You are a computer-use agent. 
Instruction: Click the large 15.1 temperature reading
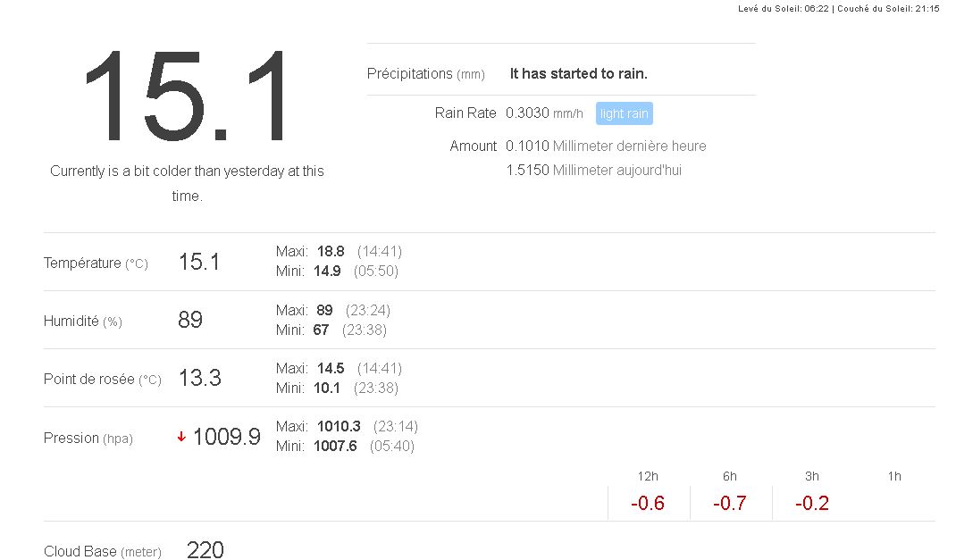click(x=187, y=97)
